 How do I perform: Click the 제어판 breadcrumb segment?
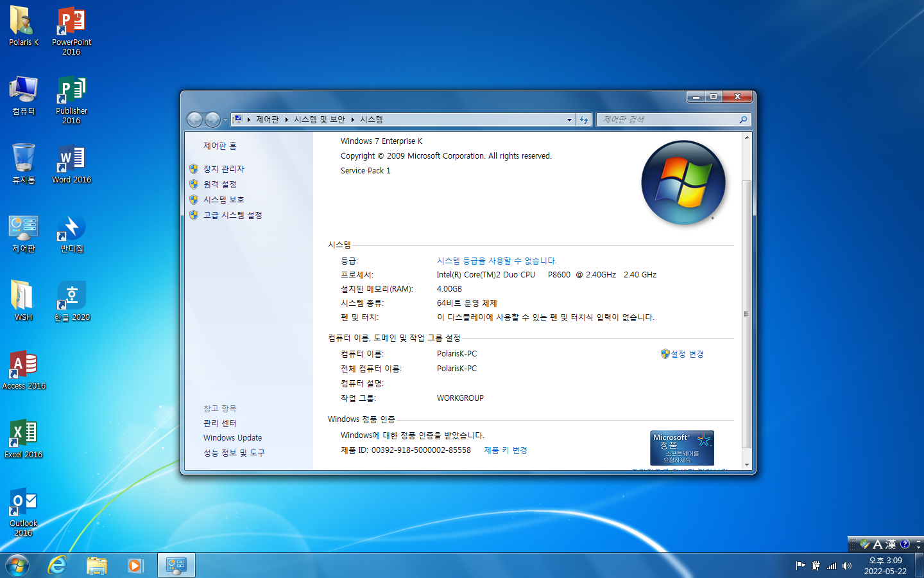[x=268, y=119]
